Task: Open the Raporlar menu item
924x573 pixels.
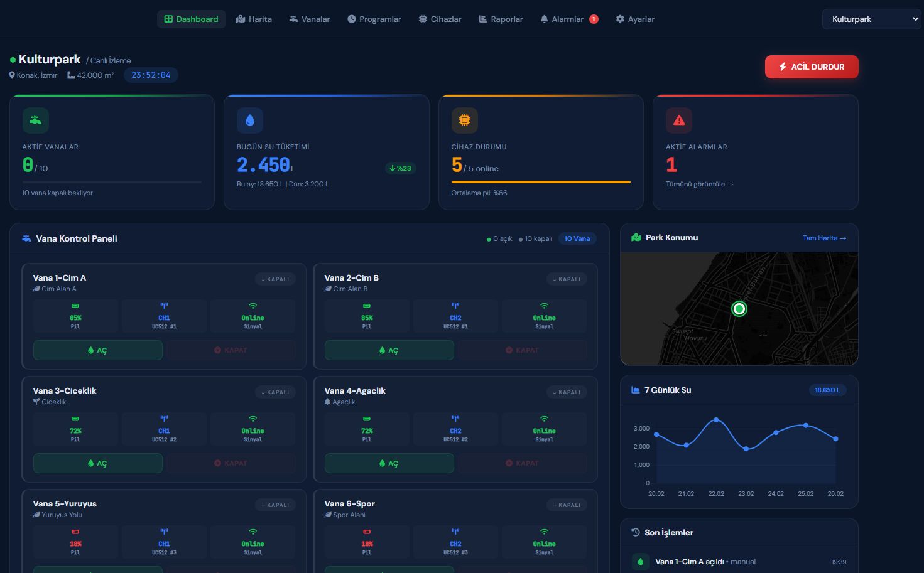Action: [x=501, y=19]
